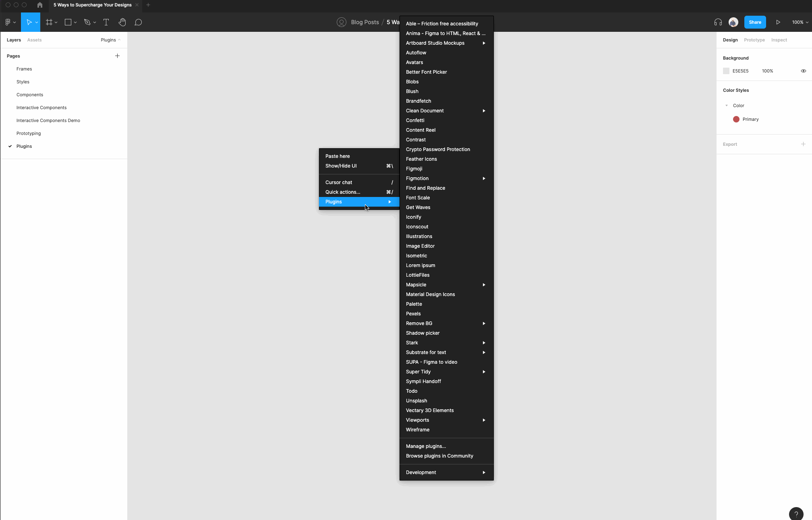Screen dimensions: 812x520
Task: Select the Rectangle shape tool
Action: (x=68, y=22)
